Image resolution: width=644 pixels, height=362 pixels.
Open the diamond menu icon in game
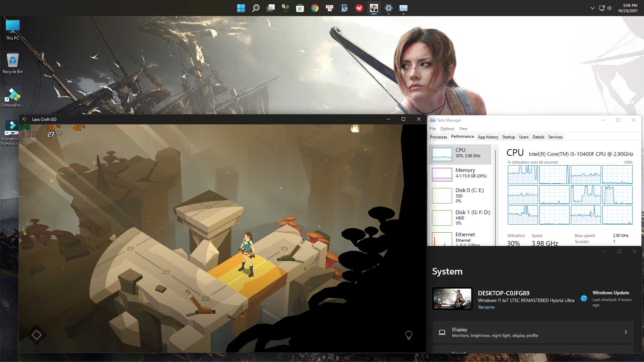[37, 335]
